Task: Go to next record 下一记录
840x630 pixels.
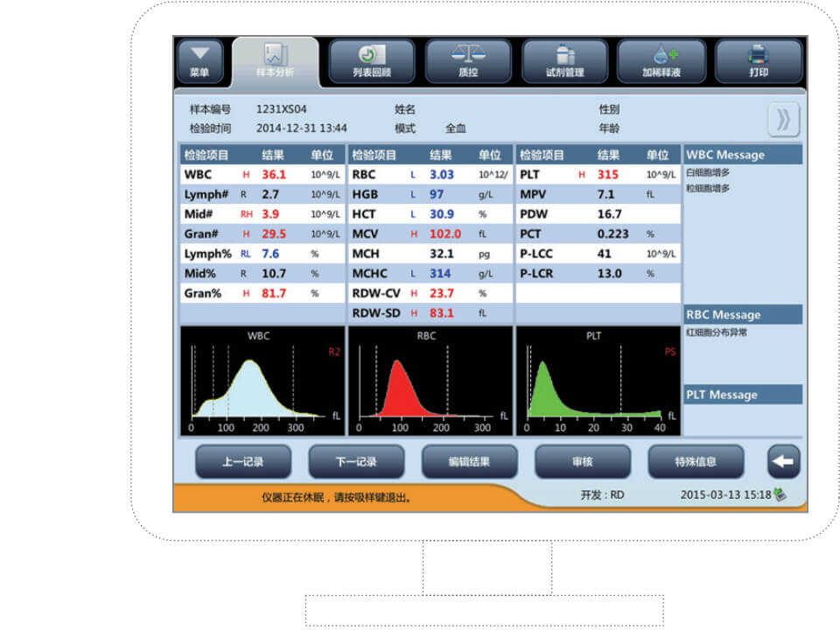Action: click(x=356, y=461)
